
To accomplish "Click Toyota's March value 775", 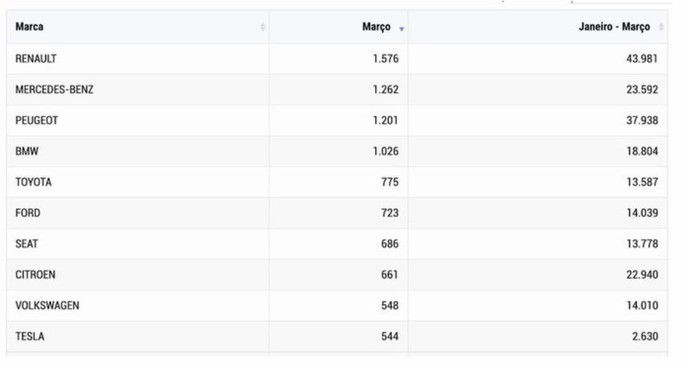I will pyautogui.click(x=390, y=182).
